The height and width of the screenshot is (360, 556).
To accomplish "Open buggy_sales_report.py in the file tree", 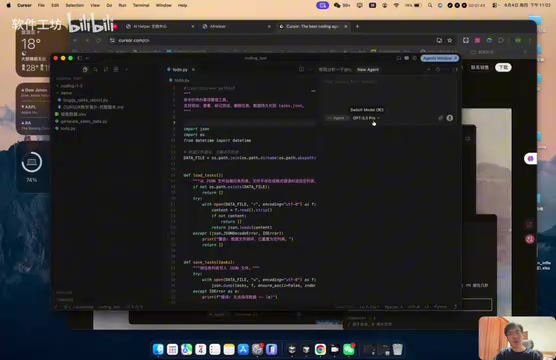I will (85, 100).
